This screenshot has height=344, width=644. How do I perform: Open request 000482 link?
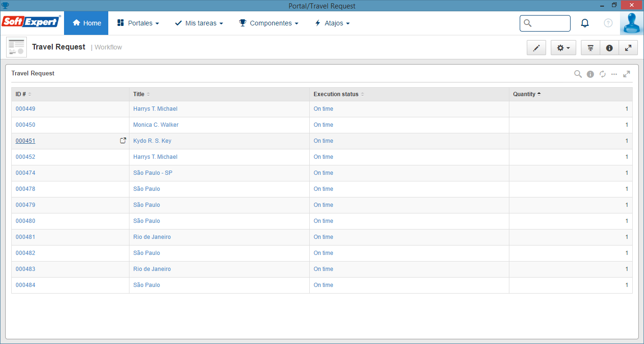pos(25,253)
